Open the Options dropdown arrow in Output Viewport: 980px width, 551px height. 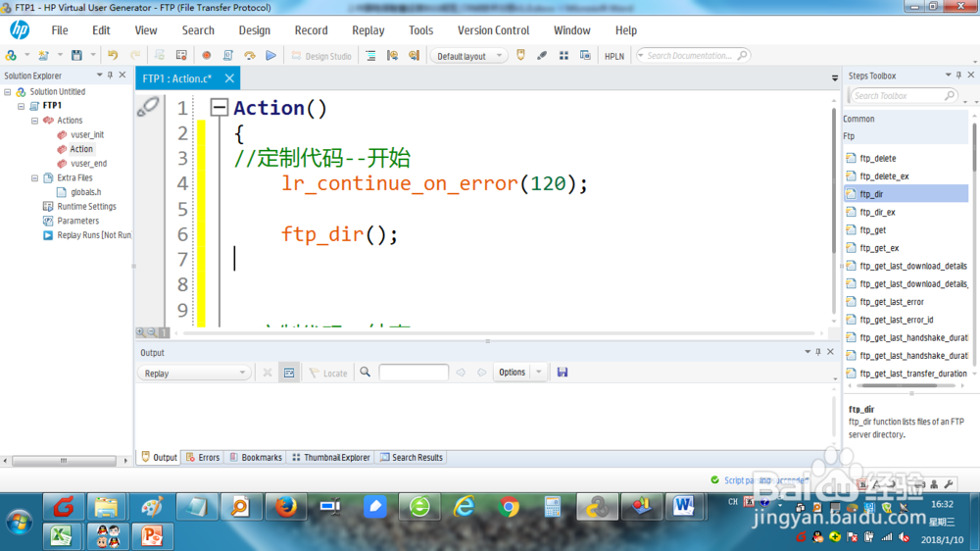click(539, 373)
